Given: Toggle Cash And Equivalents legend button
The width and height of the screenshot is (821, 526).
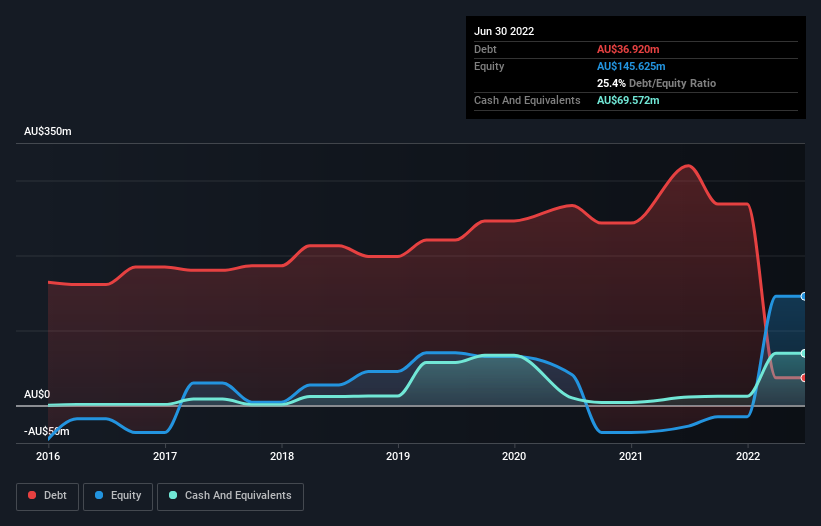Looking at the screenshot, I should pos(230,496).
